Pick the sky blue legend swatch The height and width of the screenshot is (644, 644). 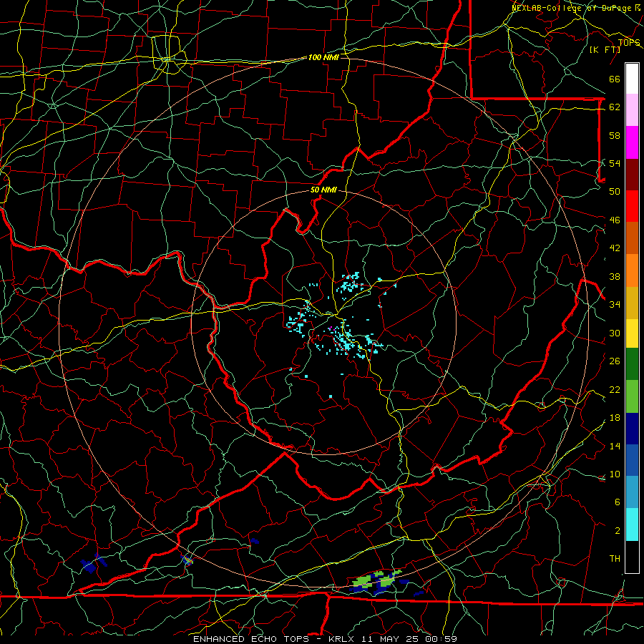coord(632,492)
